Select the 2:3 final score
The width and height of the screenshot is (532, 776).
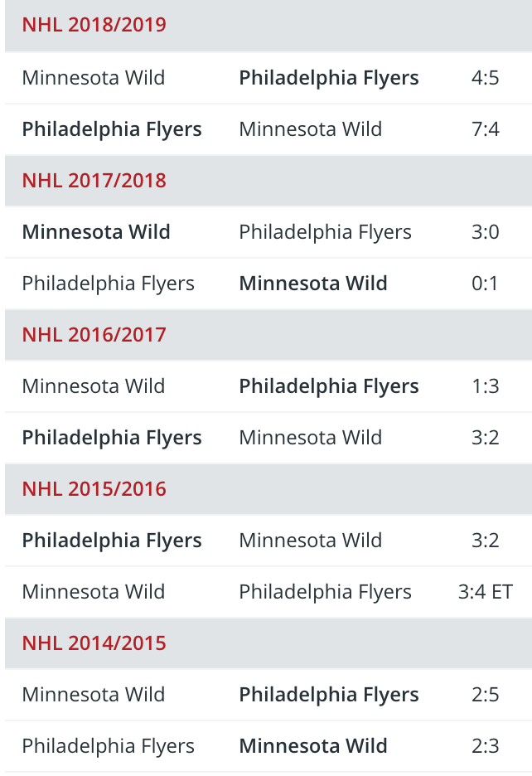click(485, 746)
